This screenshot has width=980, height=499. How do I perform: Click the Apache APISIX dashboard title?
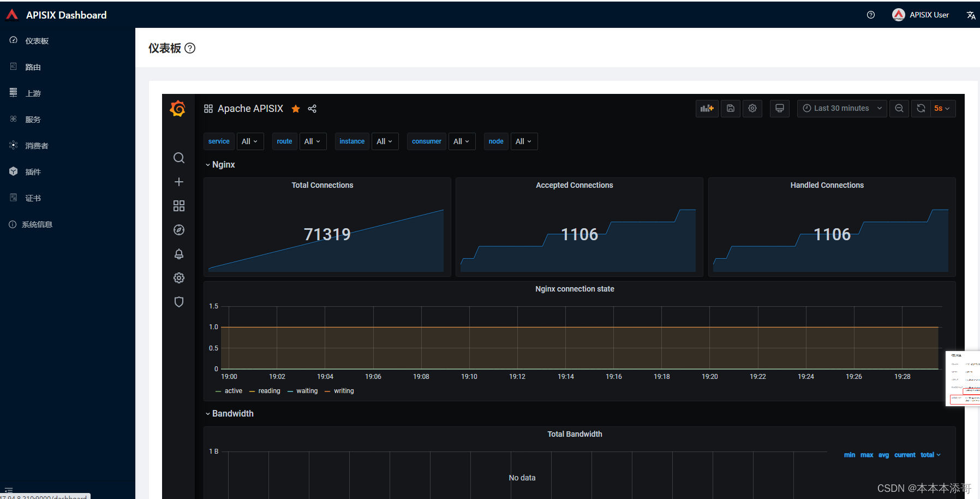[250, 109]
